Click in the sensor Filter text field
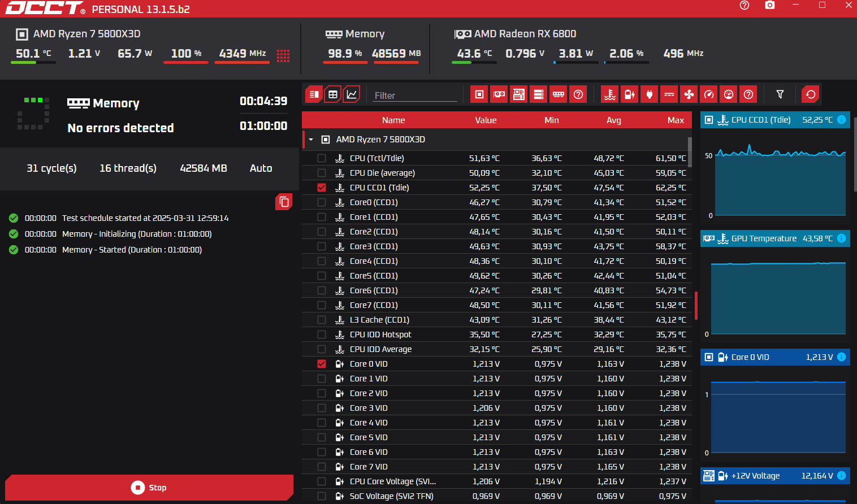Image resolution: width=857 pixels, height=504 pixels. click(415, 95)
